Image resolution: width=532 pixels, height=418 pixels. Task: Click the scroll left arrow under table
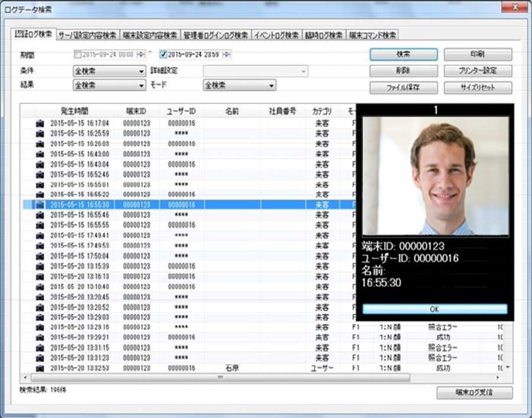pyautogui.click(x=25, y=377)
